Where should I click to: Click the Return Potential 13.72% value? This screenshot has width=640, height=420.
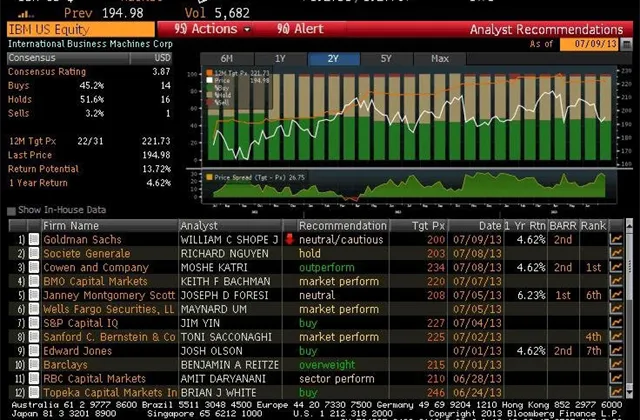tap(156, 169)
